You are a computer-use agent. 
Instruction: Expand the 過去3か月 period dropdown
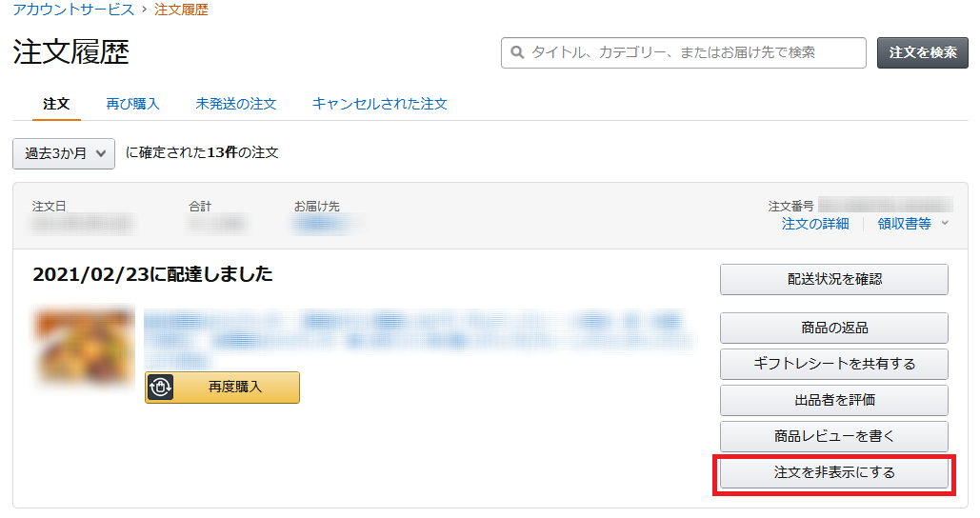[x=64, y=153]
